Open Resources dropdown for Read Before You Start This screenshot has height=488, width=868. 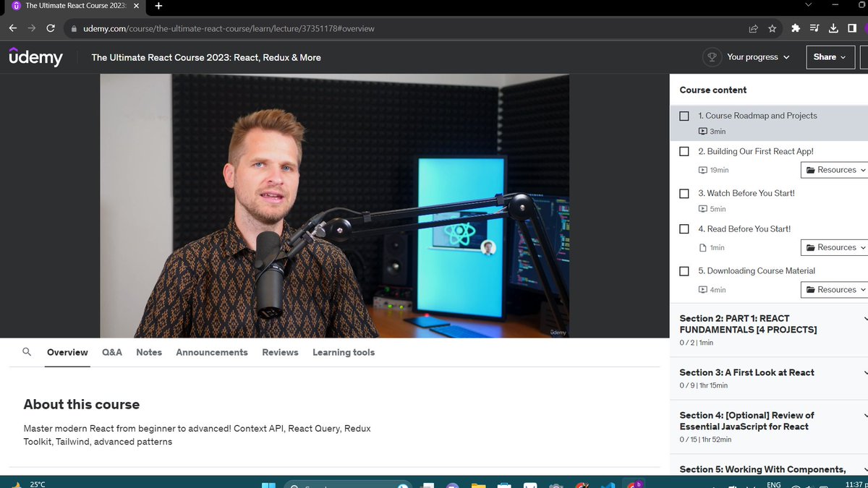[x=835, y=247]
